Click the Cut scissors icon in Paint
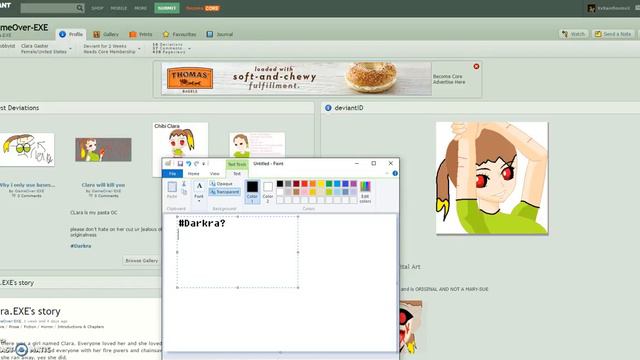This screenshot has width=640, height=360. point(184,184)
